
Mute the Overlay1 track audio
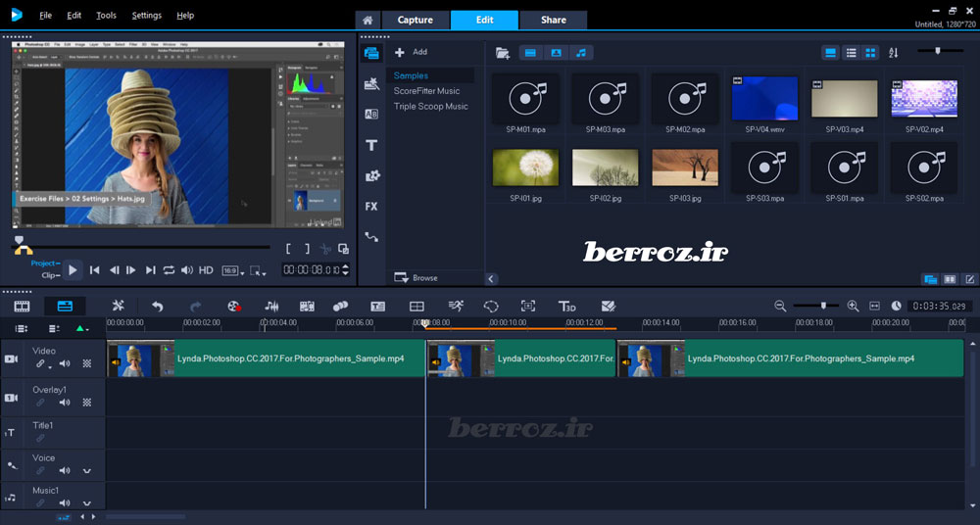65,403
